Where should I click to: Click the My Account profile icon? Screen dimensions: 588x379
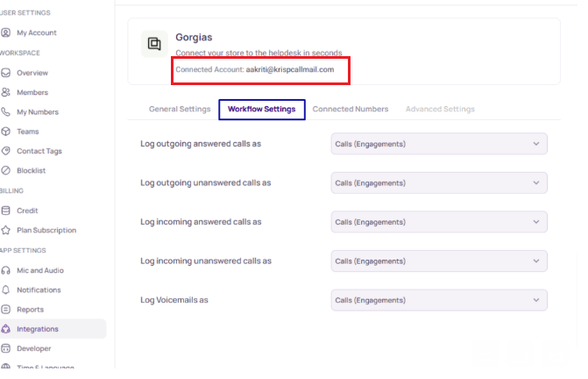[5, 32]
